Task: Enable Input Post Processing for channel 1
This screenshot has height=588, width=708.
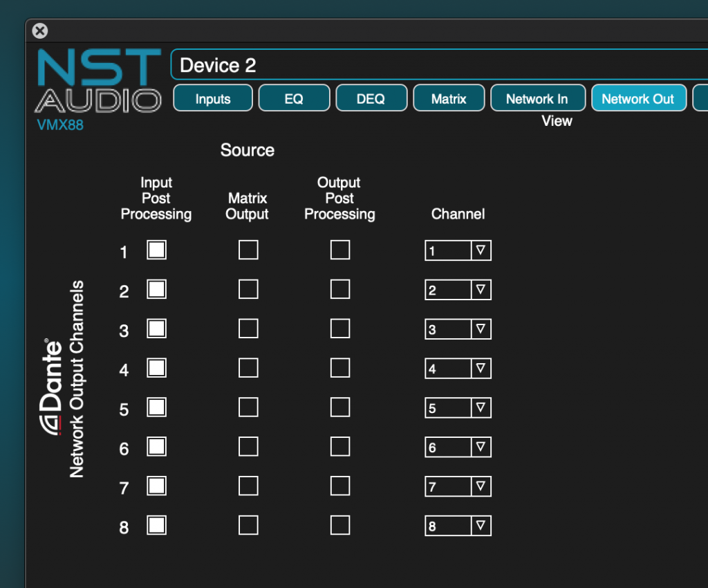Action: pos(156,250)
